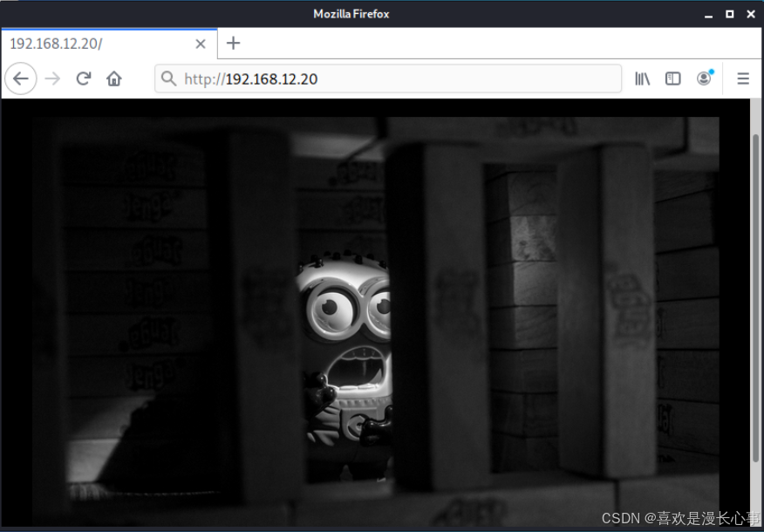Screen dimensions: 764x532
Task: Reload the current page
Action: tap(84, 78)
